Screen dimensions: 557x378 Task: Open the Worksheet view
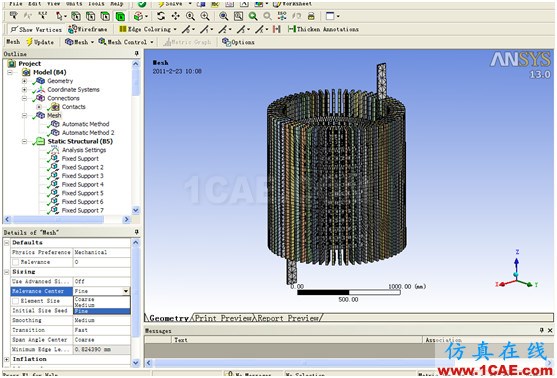pyautogui.click(x=292, y=4)
